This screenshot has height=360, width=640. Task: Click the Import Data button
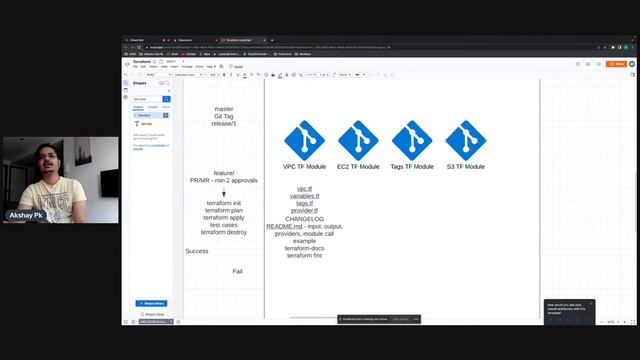[x=152, y=315]
